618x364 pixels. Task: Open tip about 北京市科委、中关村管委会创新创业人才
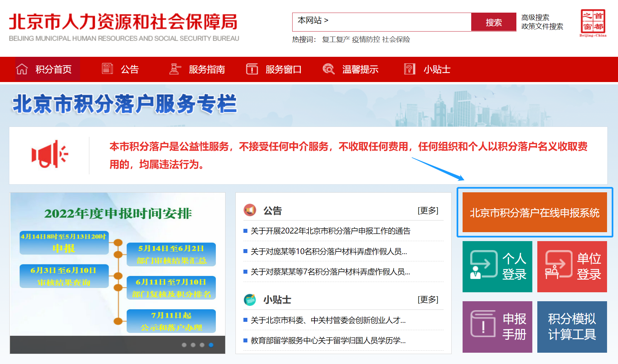click(x=328, y=320)
